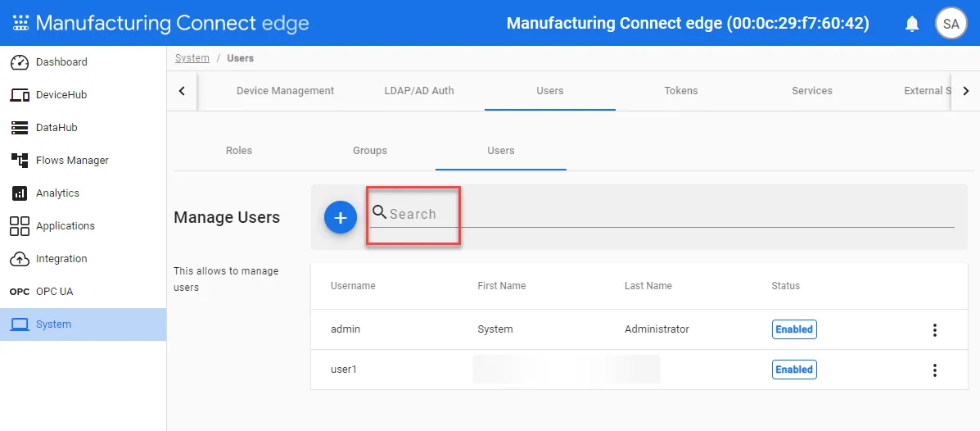This screenshot has width=980, height=431.
Task: Select the top-level Users tab
Action: [x=550, y=91]
